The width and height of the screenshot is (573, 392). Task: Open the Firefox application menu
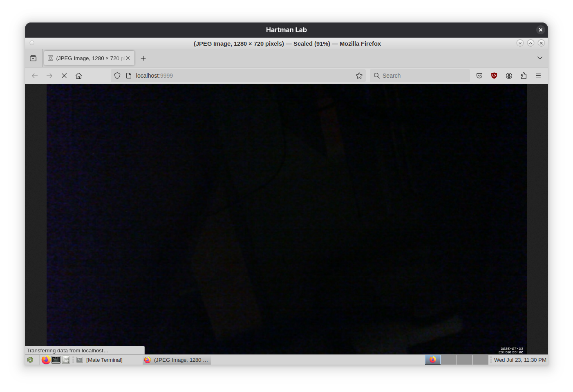[538, 76]
